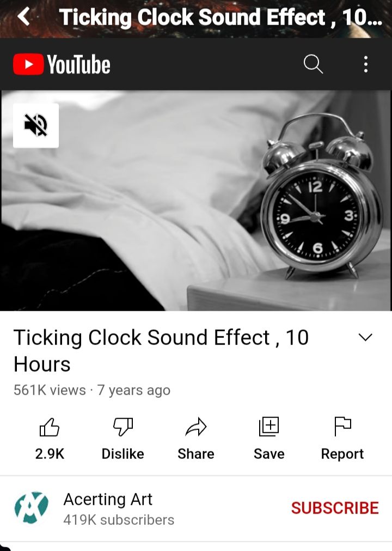This screenshot has width=392, height=551.
Task: Subscribe to Acerting Art channel
Action: (335, 508)
